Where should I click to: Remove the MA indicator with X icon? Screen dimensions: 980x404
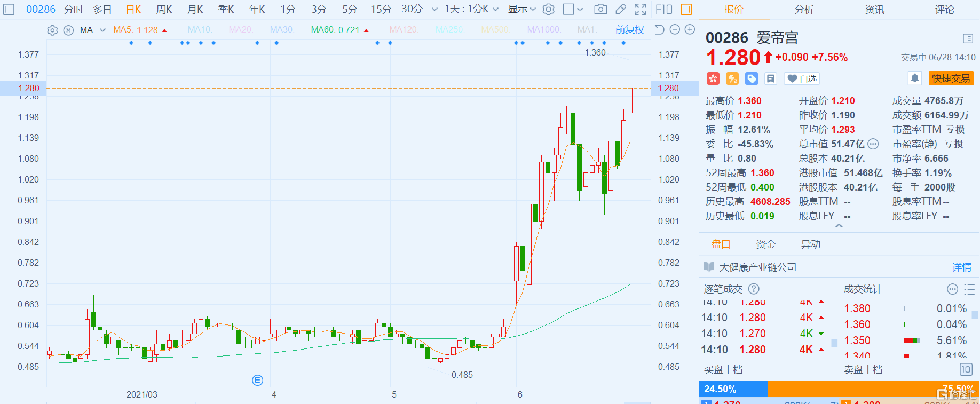pos(68,30)
